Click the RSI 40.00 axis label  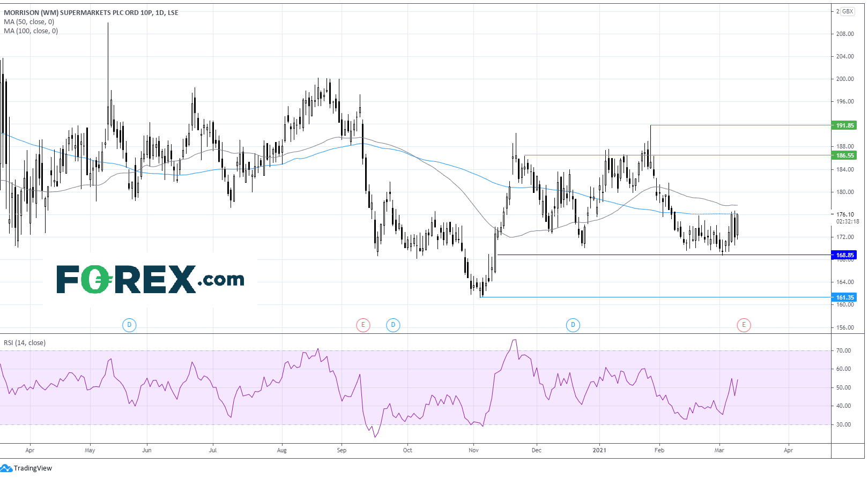coord(843,406)
